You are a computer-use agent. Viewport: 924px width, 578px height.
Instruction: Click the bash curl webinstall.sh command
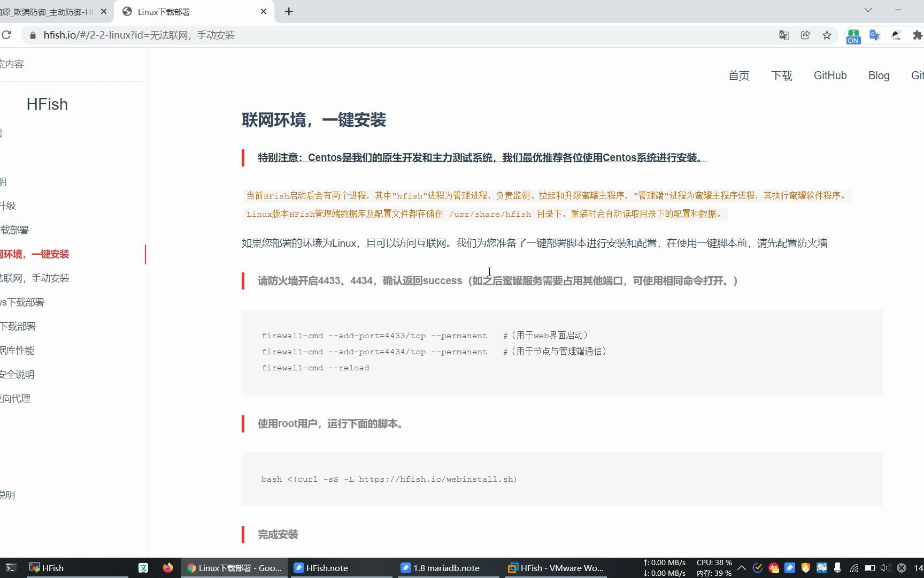[x=389, y=480]
